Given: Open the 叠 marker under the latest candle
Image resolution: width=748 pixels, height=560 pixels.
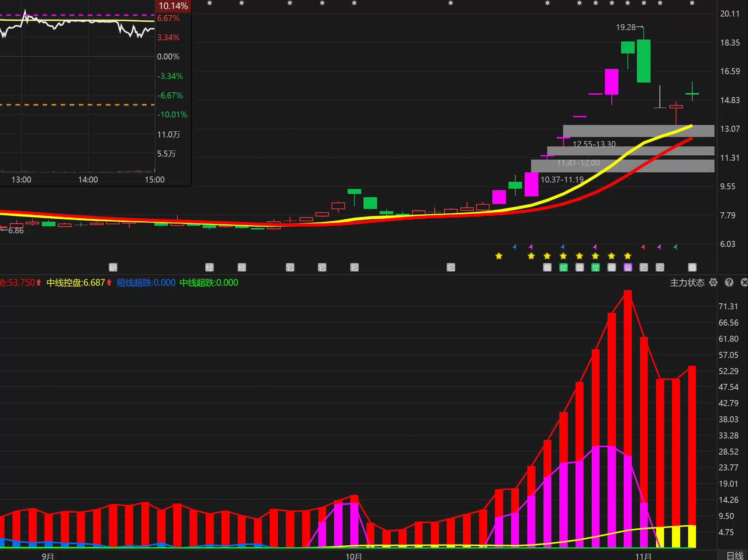Looking at the screenshot, I should click(x=692, y=268).
